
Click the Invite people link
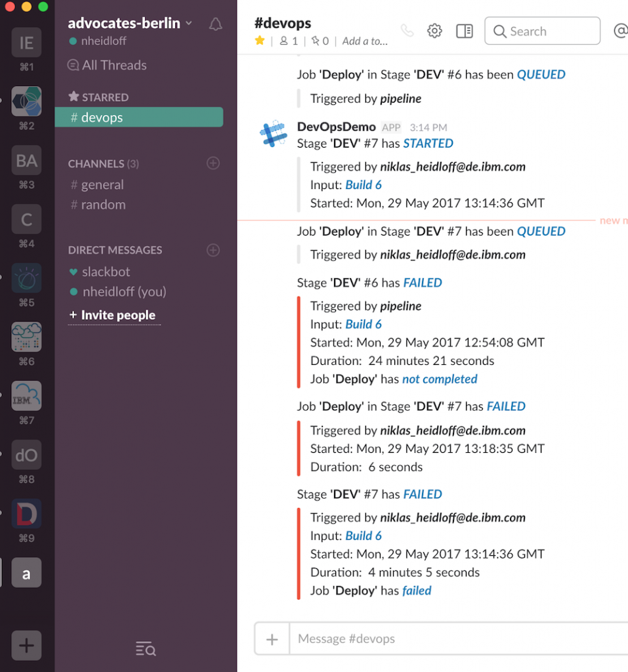click(x=113, y=315)
